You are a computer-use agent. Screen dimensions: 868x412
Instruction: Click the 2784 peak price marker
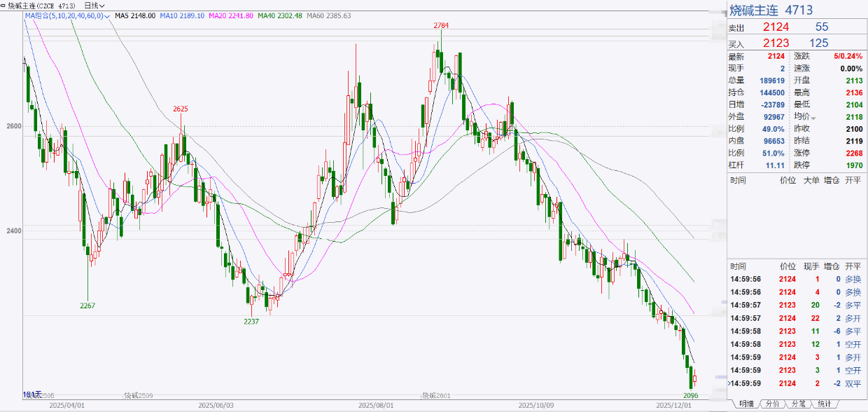click(x=441, y=26)
